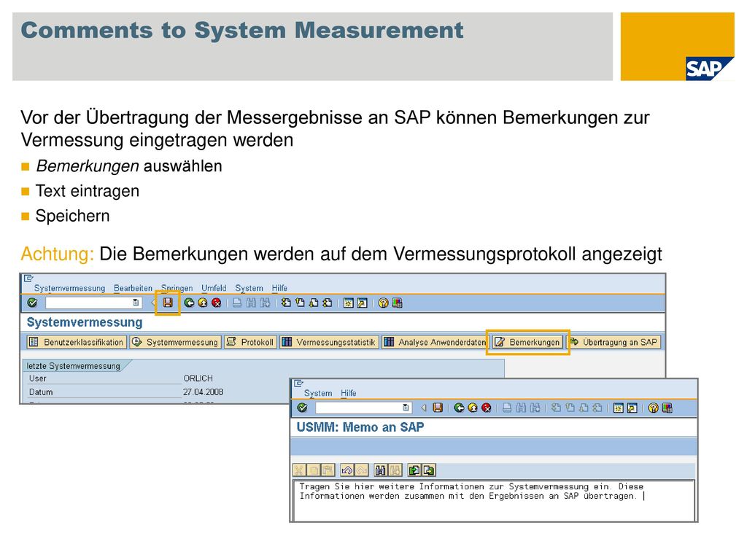747x560 pixels.
Task: Open the System menu in Systemvermessung window
Action: tap(249, 288)
